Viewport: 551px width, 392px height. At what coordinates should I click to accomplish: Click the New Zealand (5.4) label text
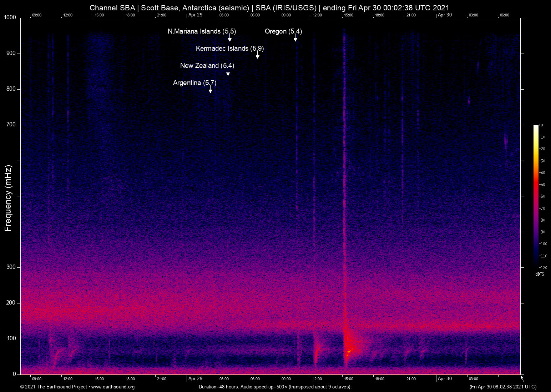207,66
